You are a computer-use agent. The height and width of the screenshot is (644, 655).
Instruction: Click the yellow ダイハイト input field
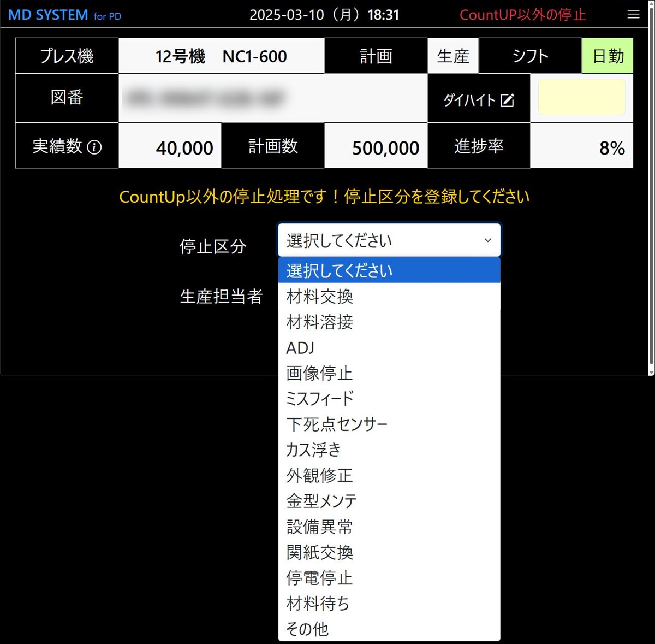[582, 97]
